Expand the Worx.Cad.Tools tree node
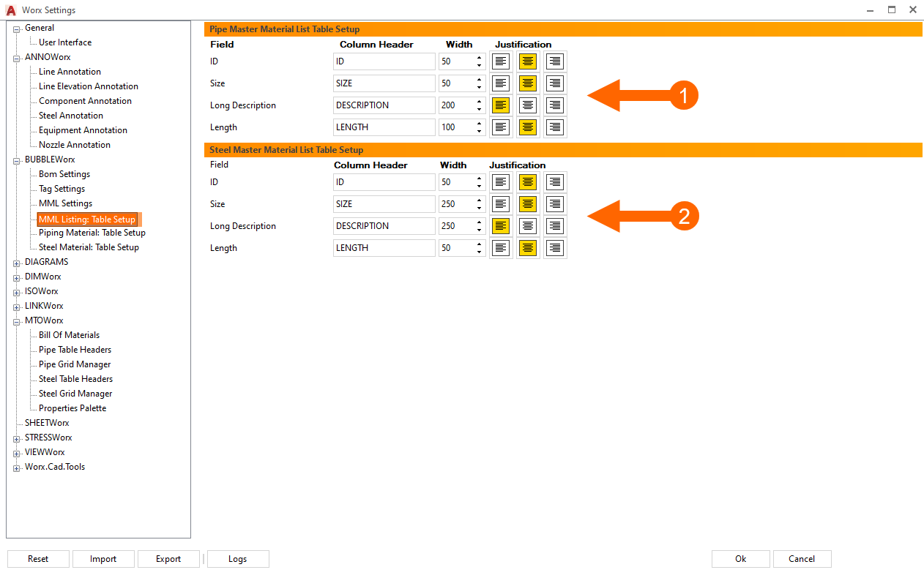This screenshot has width=924, height=578. 16,468
